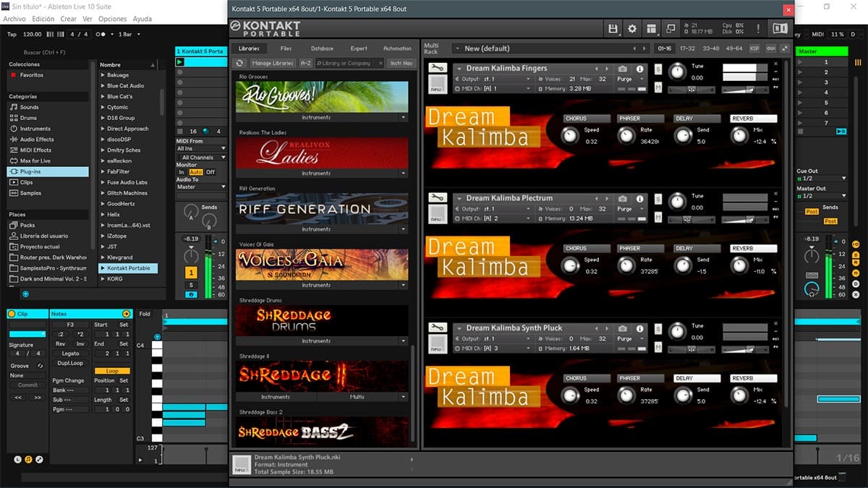
Task: Open wrench edit icon for Dream Kalimba Fingers
Action: [437, 69]
